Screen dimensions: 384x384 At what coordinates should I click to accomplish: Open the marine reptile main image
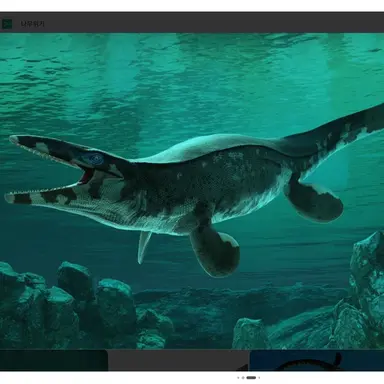tap(192, 191)
